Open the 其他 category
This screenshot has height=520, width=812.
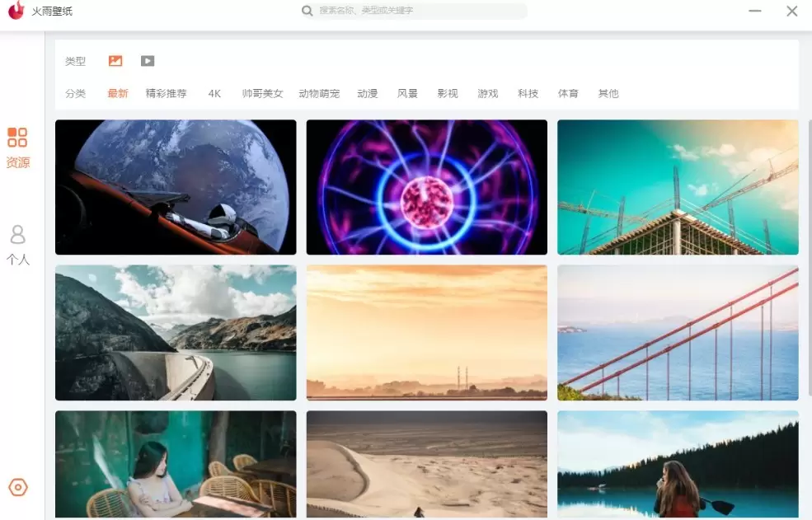pyautogui.click(x=608, y=94)
